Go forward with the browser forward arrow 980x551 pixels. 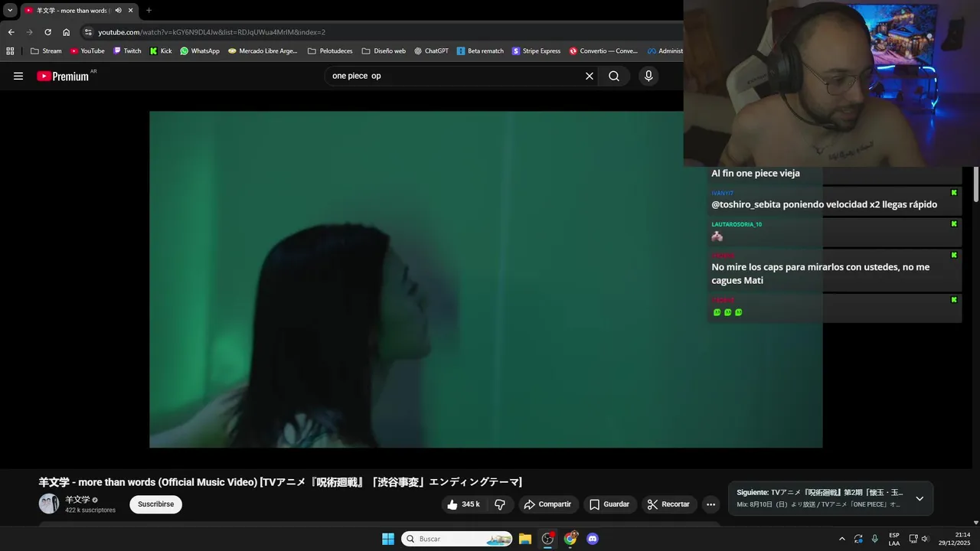29,32
